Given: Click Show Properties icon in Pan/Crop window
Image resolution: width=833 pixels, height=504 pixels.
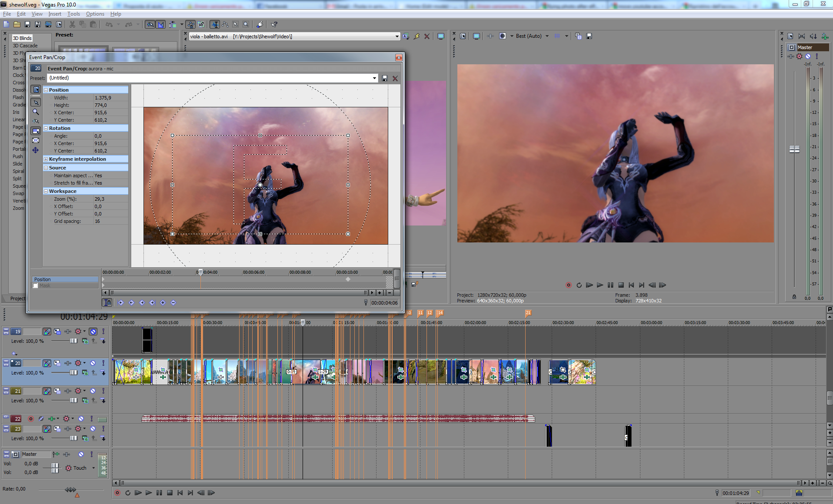Looking at the screenshot, I should pyautogui.click(x=36, y=90).
